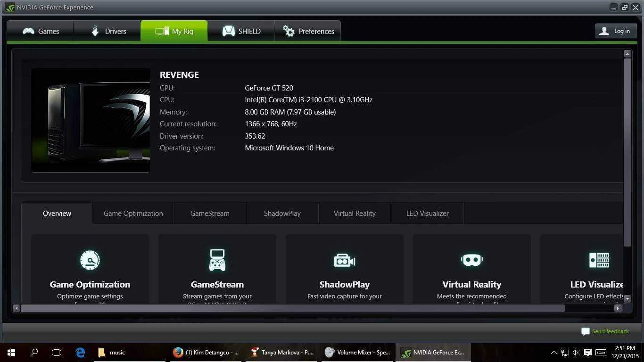
Task: Show hidden system tray icons
Action: (553, 352)
